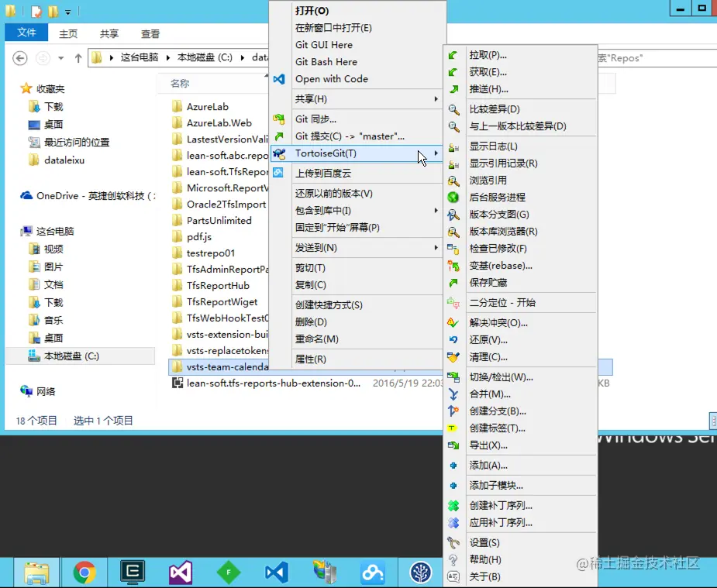This screenshot has width=717, height=588.
Task: Click the Show Log (显示日志) icon
Action: (x=453, y=146)
